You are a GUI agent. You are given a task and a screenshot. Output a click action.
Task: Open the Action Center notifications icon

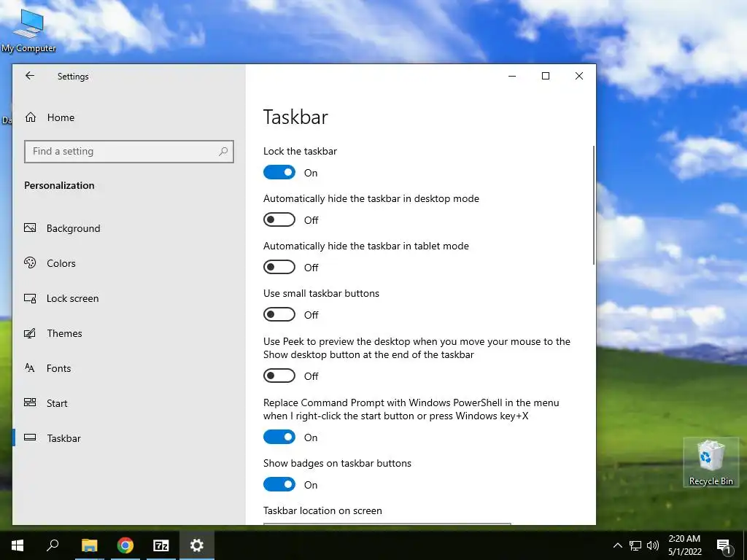click(724, 545)
